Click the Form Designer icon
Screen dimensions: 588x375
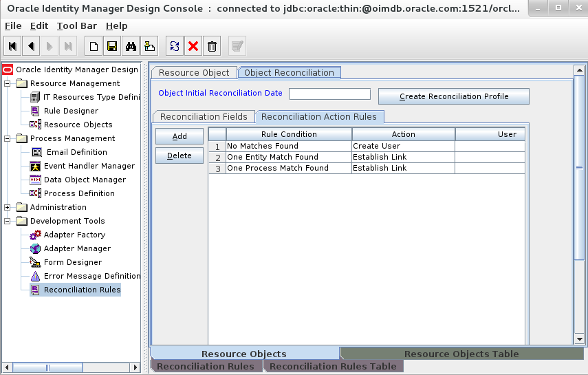(35, 262)
